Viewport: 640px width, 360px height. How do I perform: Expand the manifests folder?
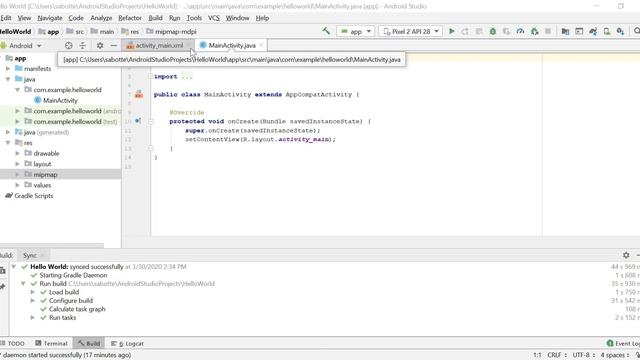pyautogui.click(x=8, y=69)
